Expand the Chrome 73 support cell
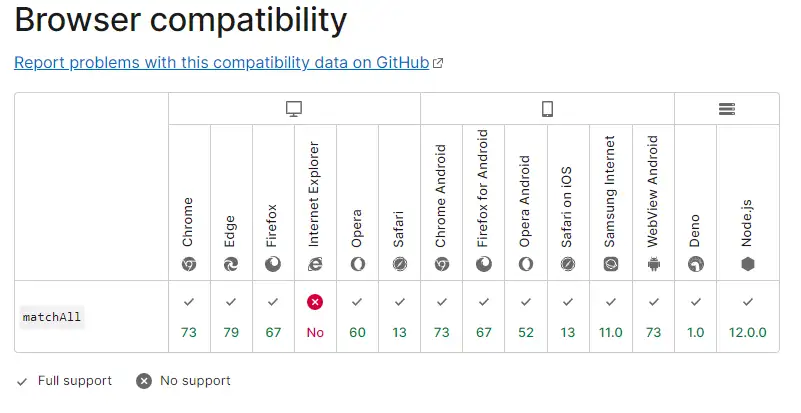The image size is (801, 413). (189, 317)
